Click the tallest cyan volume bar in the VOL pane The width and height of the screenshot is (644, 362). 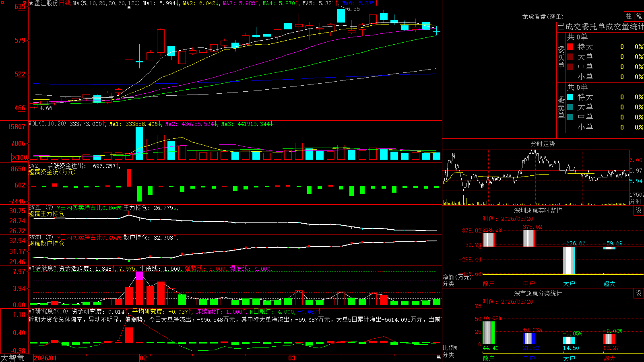pos(140,143)
